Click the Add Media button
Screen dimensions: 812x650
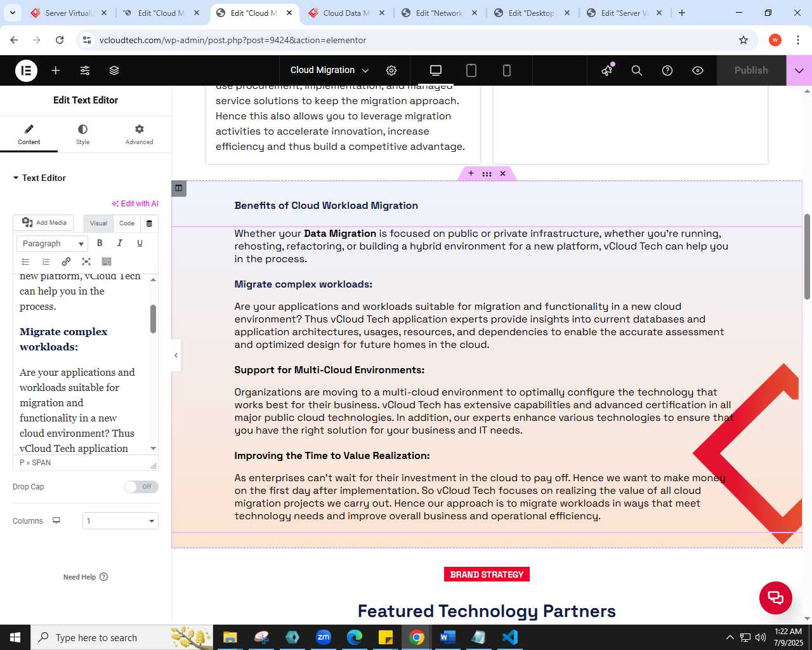tap(44, 223)
